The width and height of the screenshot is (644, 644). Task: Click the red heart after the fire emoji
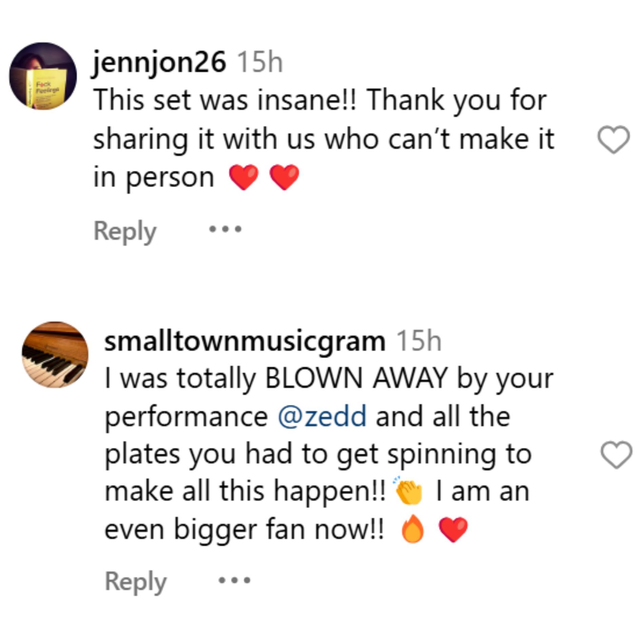[453, 529]
